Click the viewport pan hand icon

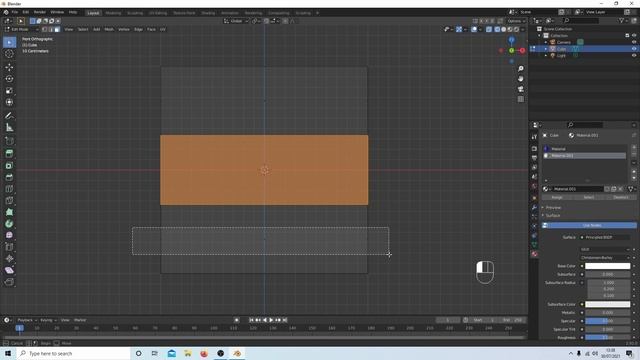[x=520, y=79]
